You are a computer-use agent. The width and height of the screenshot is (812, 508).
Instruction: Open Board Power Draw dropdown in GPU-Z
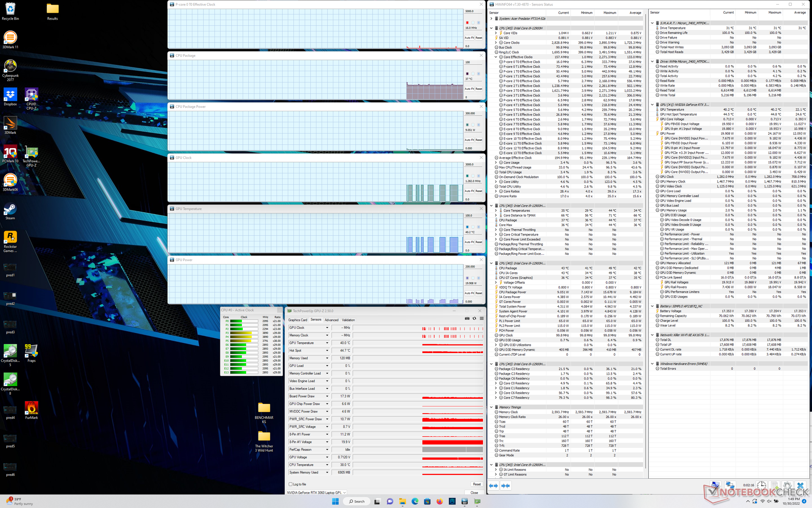[x=327, y=396]
